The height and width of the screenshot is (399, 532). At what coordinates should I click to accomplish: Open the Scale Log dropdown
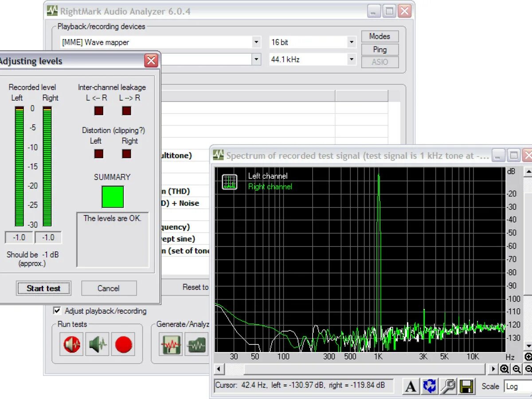518,386
